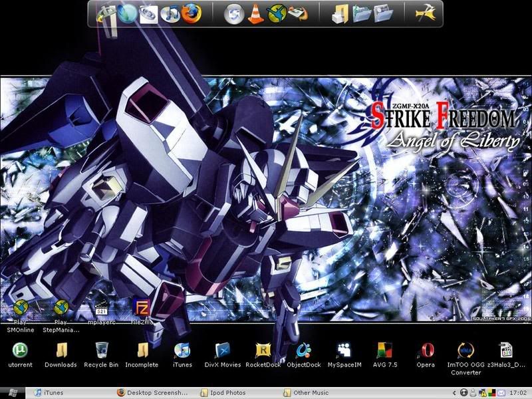Click the AVG colored square tray icon
The height and width of the screenshot is (399, 532).
(x=492, y=393)
